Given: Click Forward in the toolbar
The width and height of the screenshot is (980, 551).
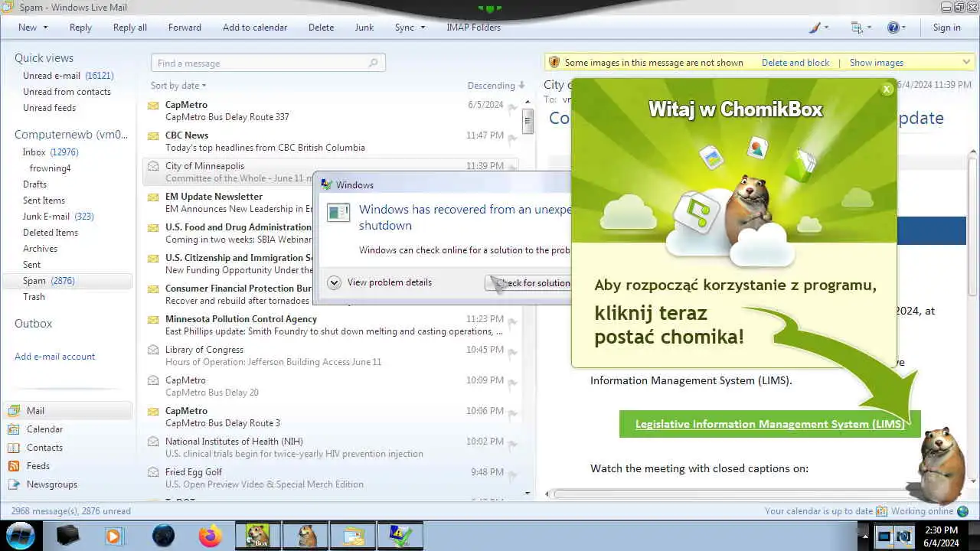Looking at the screenshot, I should (185, 28).
